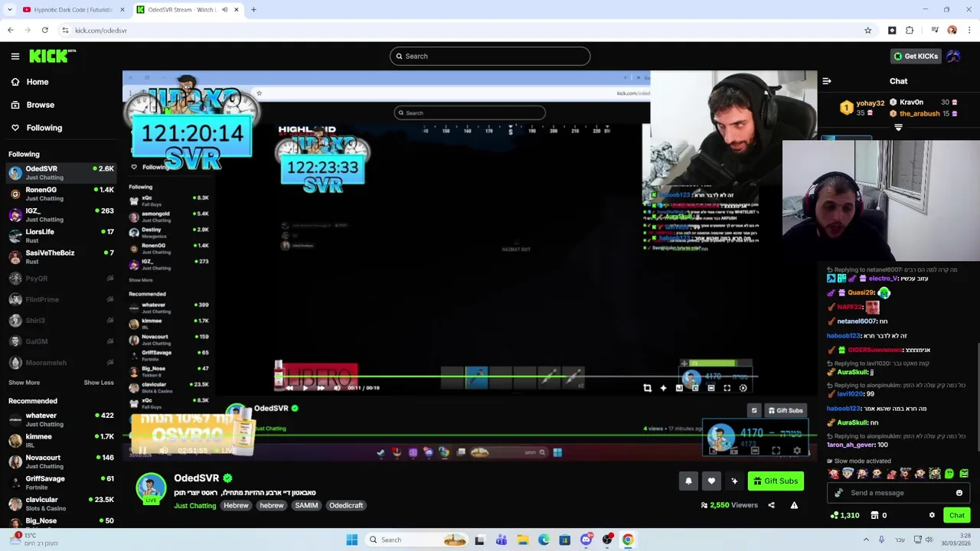Click the Windows taskbar search box
The width and height of the screenshot is (980, 551).
coord(416,540)
